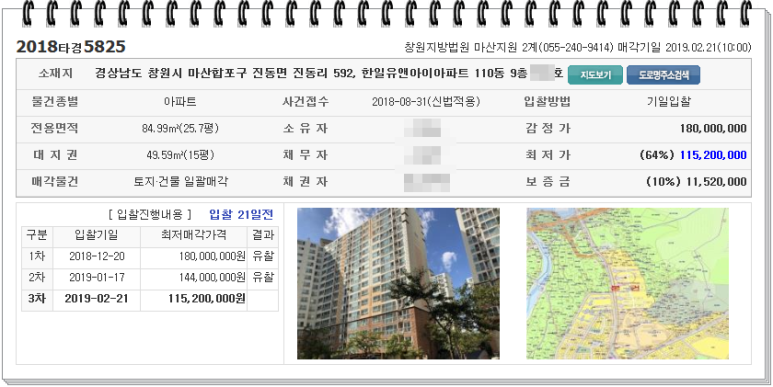Screen dimensions: 773x387
Task: Click the 도로명주소검색 button
Action: (663, 75)
